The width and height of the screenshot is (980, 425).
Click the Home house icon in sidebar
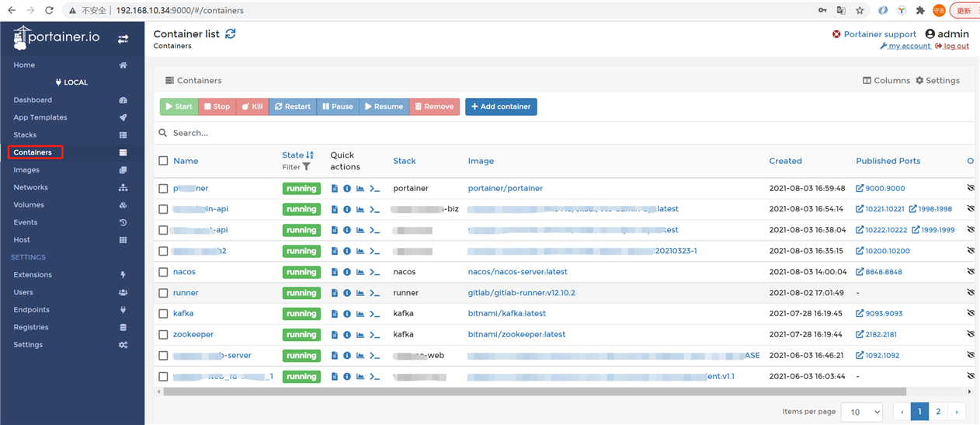tap(123, 65)
